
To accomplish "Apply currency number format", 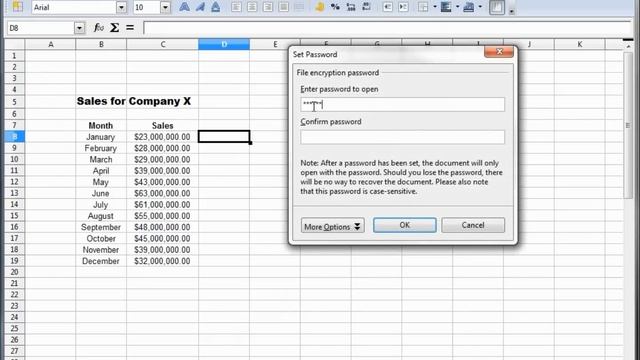I will coord(320,7).
